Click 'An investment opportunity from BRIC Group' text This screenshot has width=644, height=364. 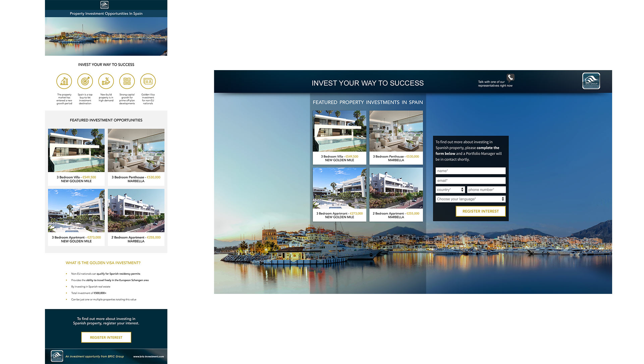[x=95, y=357]
